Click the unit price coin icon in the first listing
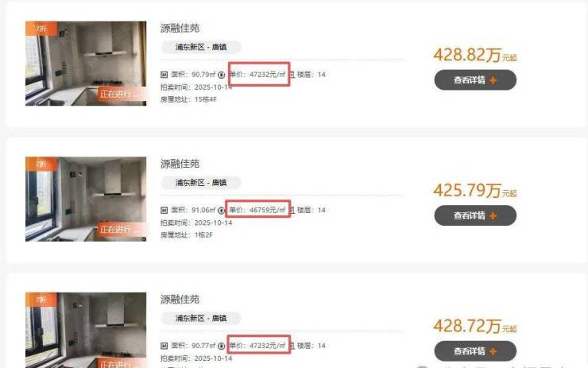The width and height of the screenshot is (588, 368). click(x=221, y=75)
